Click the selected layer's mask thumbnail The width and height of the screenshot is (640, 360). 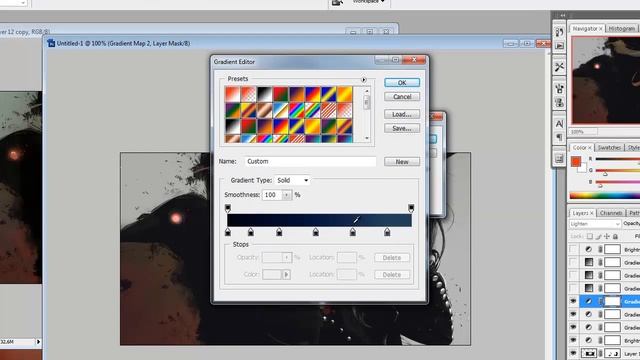pyautogui.click(x=612, y=301)
